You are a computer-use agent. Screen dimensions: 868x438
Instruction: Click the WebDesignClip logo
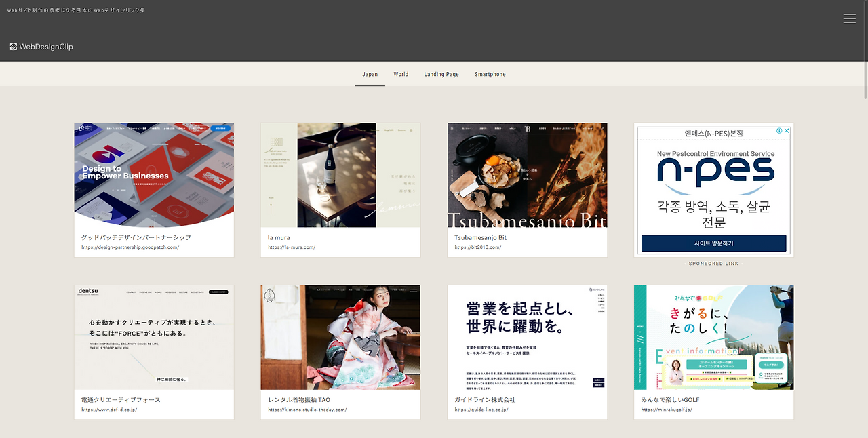click(41, 47)
